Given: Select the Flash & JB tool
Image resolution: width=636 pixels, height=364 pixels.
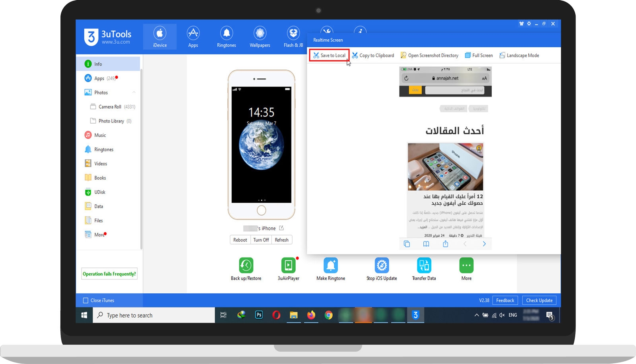Looking at the screenshot, I should pyautogui.click(x=293, y=37).
